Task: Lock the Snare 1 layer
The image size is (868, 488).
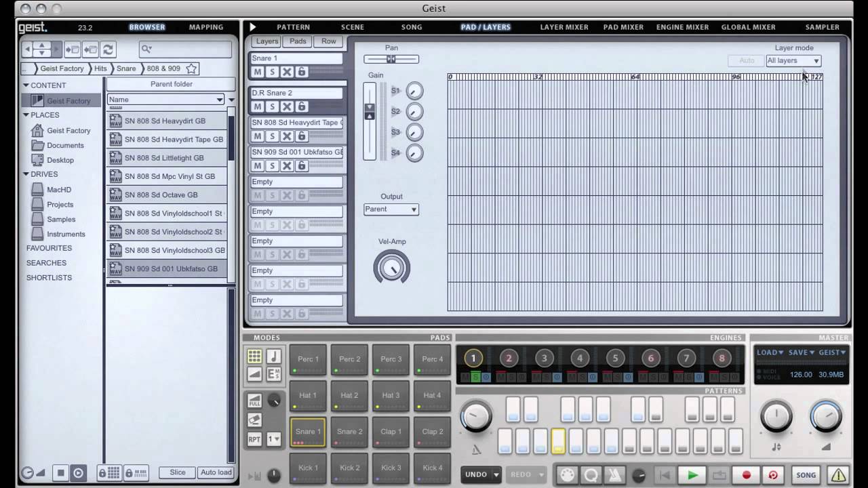Action: click(302, 72)
